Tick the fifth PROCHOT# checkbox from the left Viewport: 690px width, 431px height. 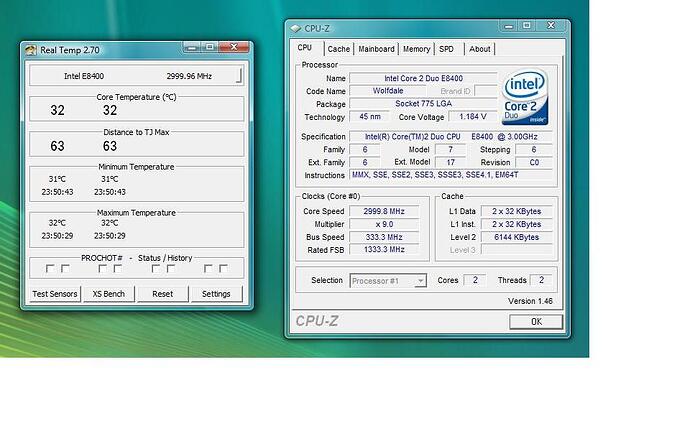tap(156, 268)
